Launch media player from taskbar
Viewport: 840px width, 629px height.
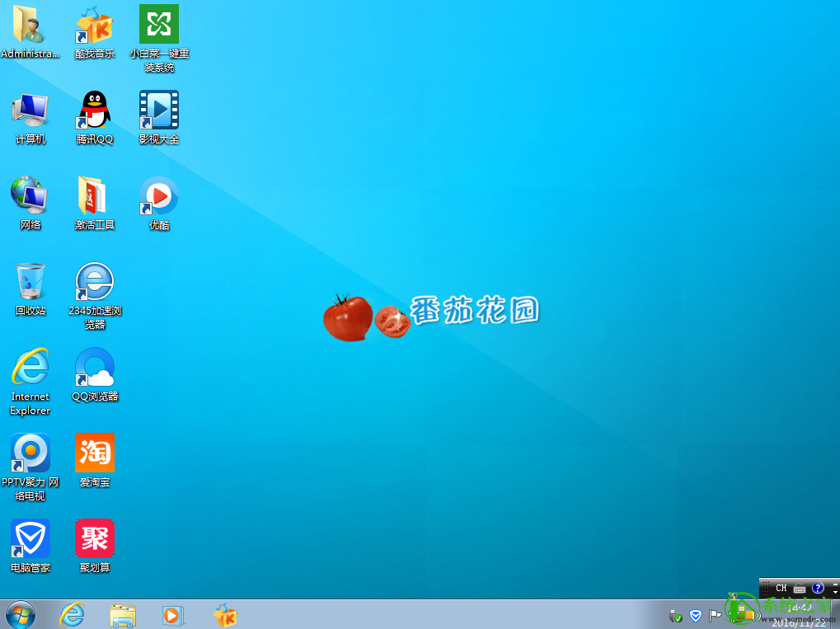(173, 615)
